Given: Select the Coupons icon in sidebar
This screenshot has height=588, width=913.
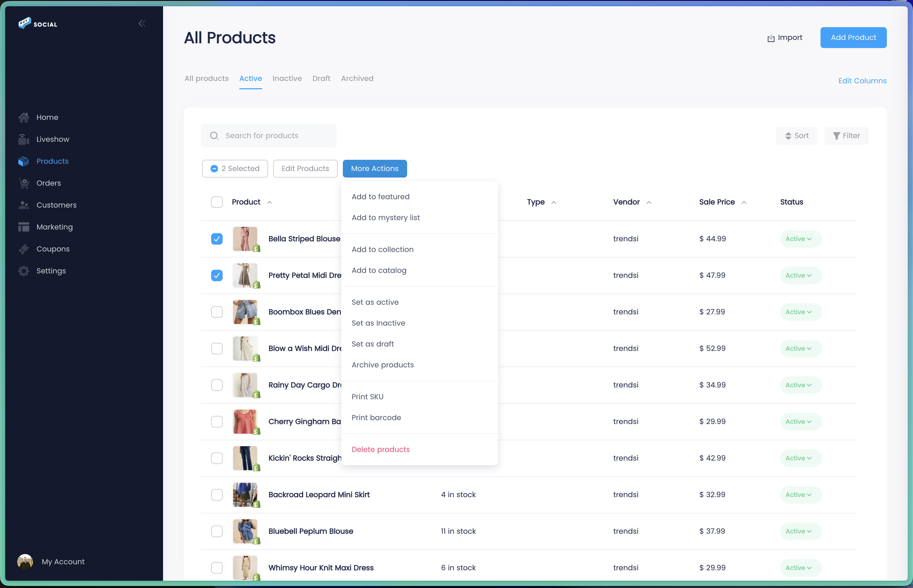Looking at the screenshot, I should click(23, 249).
